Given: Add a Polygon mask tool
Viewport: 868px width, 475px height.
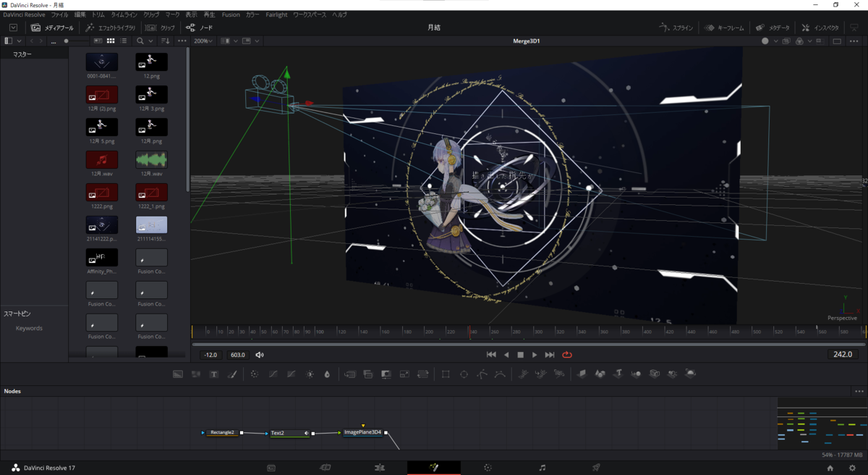Looking at the screenshot, I should [x=482, y=374].
